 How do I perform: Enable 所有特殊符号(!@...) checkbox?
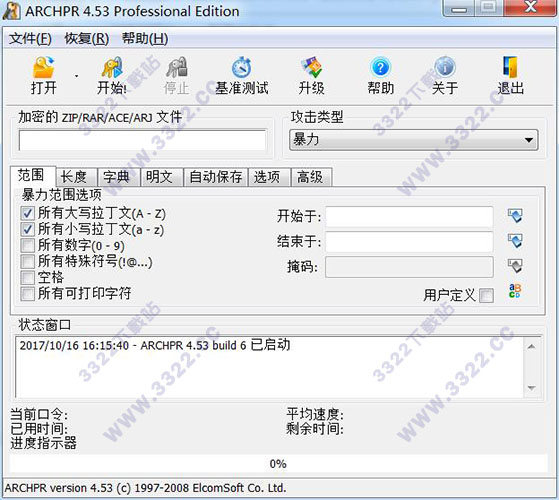tap(27, 261)
